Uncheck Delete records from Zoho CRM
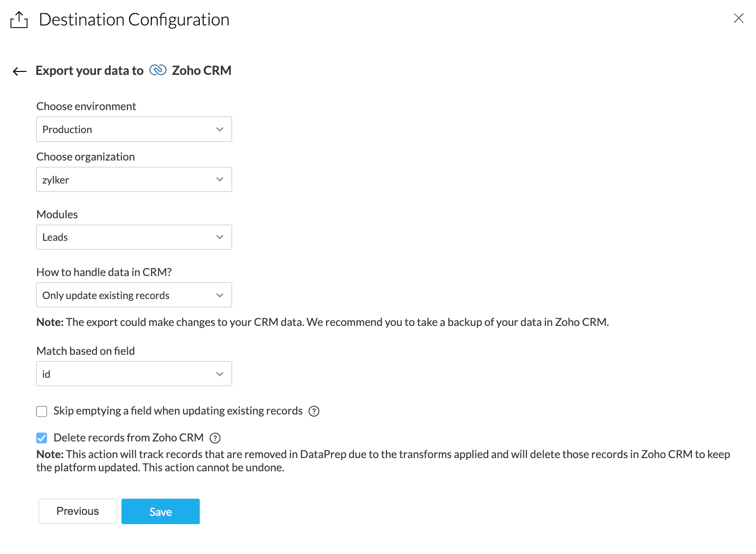 42,438
